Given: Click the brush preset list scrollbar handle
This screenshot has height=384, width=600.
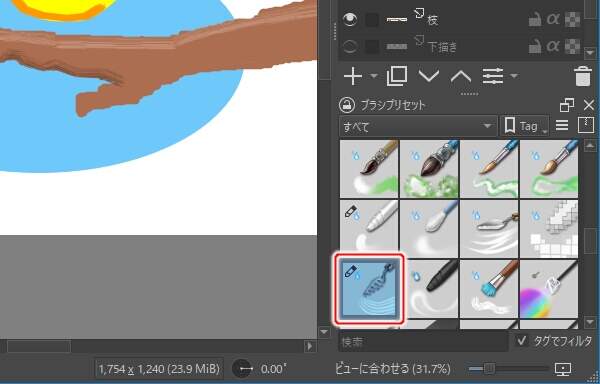Looking at the screenshot, I should (x=590, y=241).
